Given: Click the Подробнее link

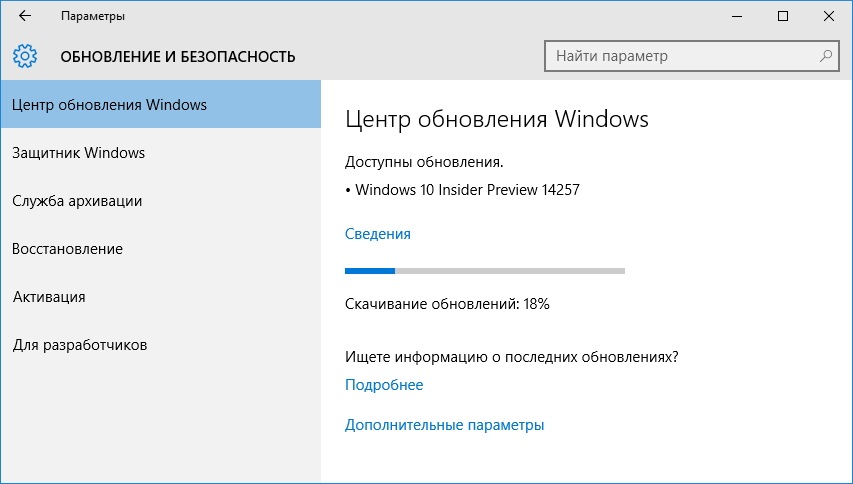Looking at the screenshot, I should click(384, 385).
